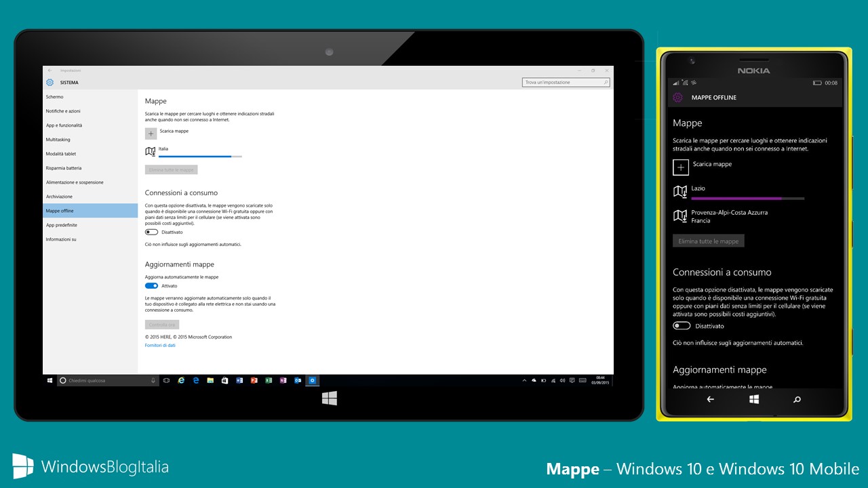Open the Schermo settings page

click(90, 97)
